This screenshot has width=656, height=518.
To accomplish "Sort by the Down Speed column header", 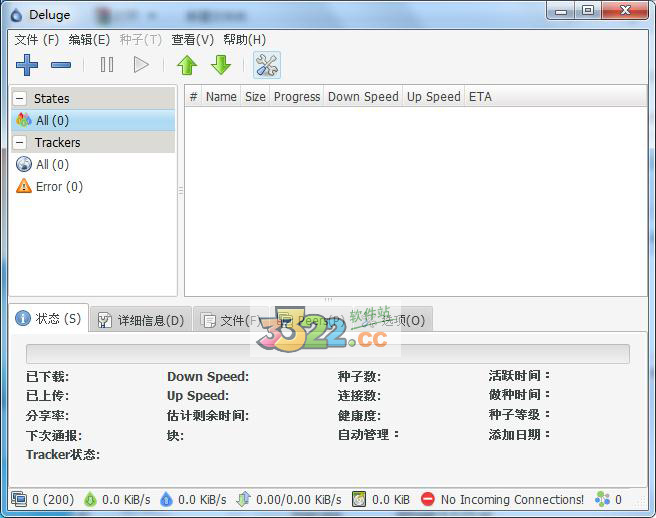I will point(363,97).
